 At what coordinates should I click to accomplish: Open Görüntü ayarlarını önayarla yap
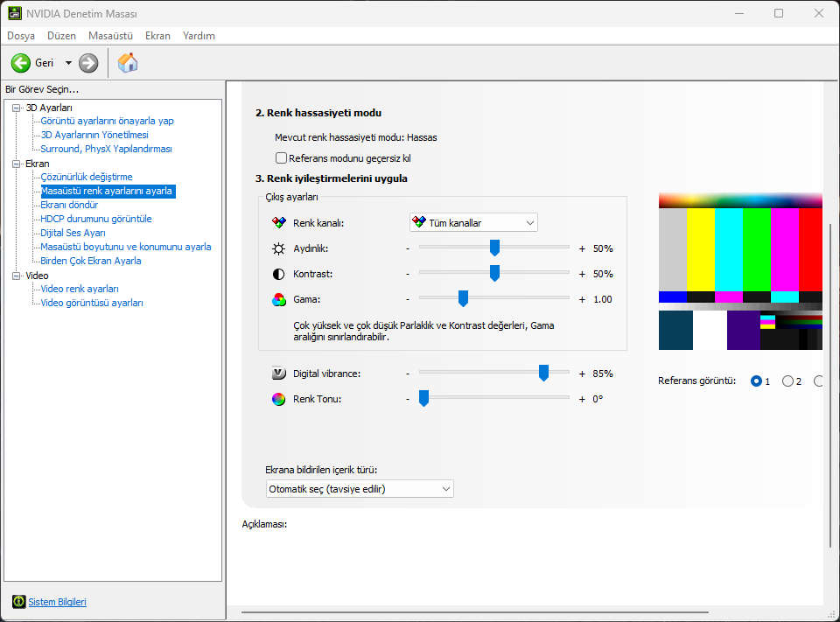click(107, 121)
